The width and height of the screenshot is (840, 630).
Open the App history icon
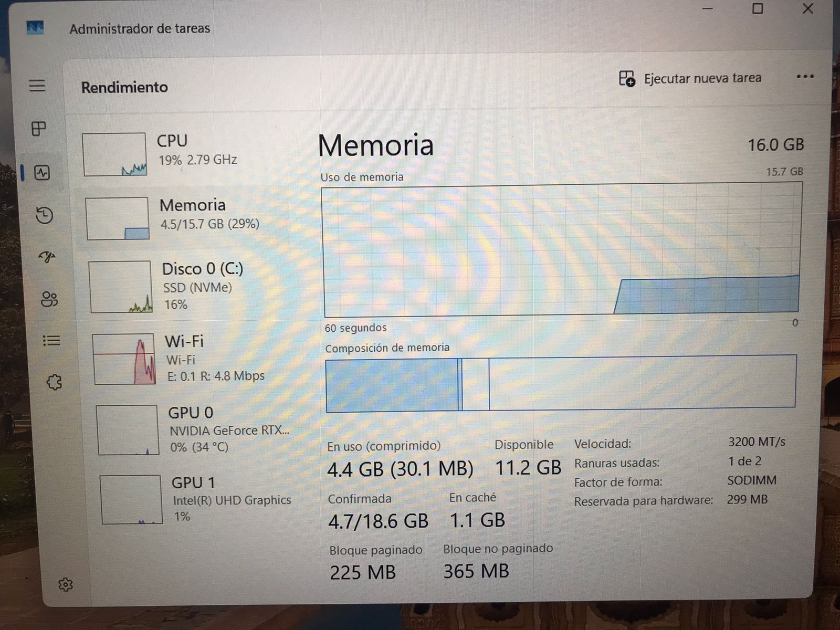[45, 215]
